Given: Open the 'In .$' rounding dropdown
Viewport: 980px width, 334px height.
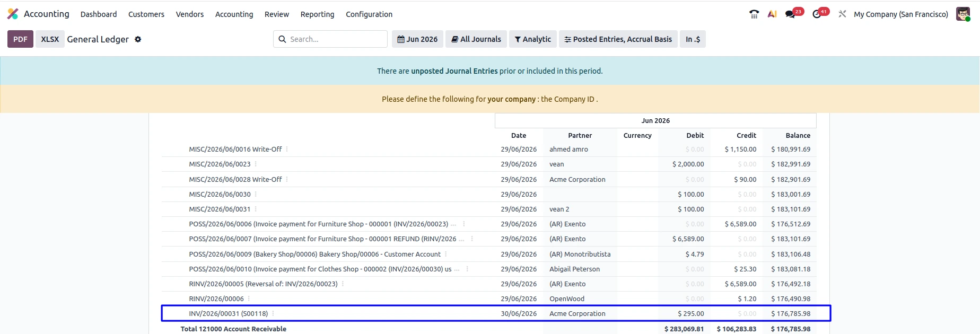Looking at the screenshot, I should pyautogui.click(x=693, y=39).
